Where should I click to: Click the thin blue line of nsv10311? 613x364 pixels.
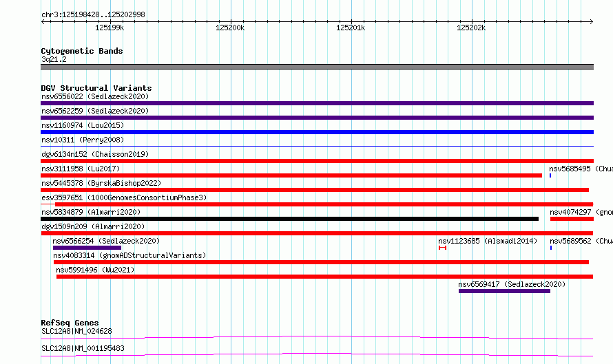tap(317, 146)
